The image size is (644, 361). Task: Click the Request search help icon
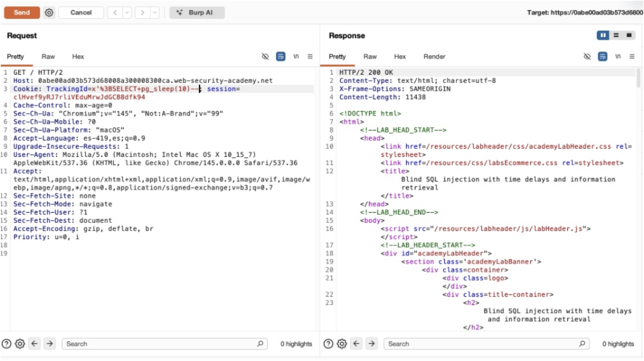click(7, 344)
